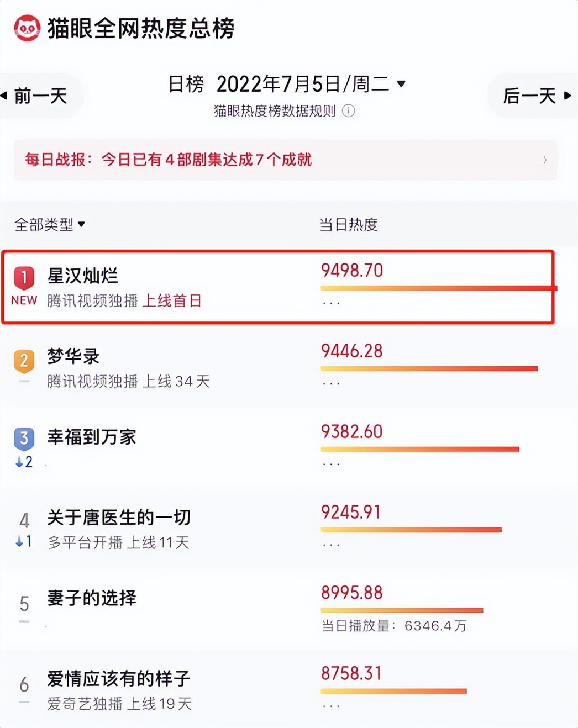Click the heat progress bar of 幸福到万家
The height and width of the screenshot is (728, 578).
tap(420, 449)
